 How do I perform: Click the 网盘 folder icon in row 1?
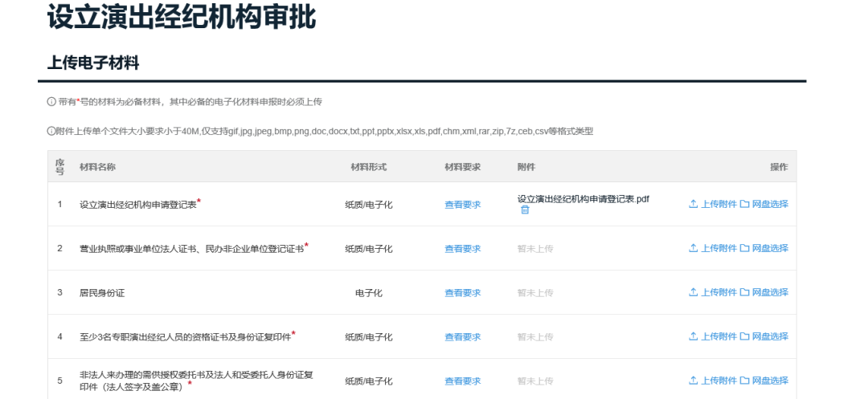744,204
